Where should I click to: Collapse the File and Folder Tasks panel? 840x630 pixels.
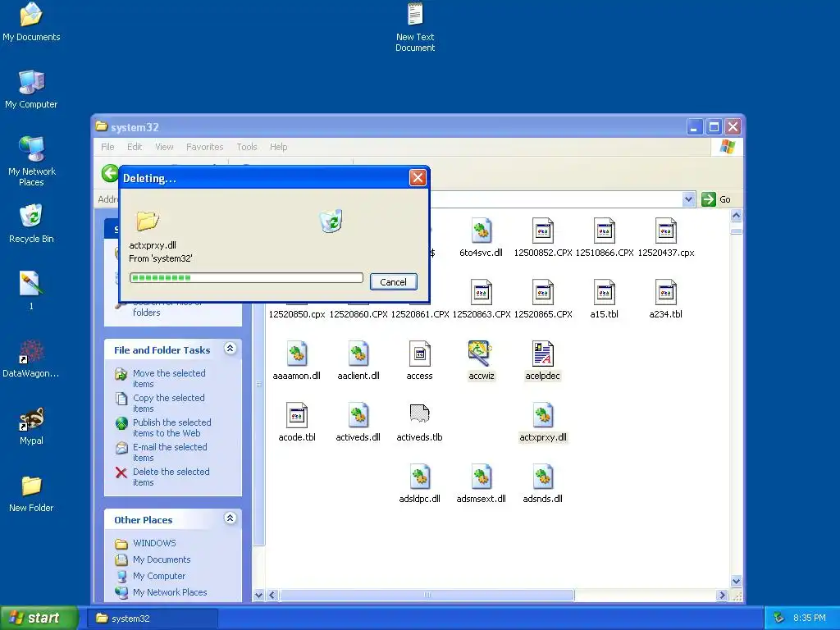click(x=231, y=349)
